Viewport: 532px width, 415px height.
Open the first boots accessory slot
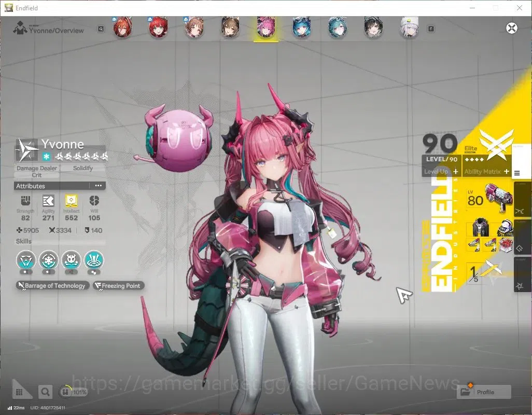[474, 244]
